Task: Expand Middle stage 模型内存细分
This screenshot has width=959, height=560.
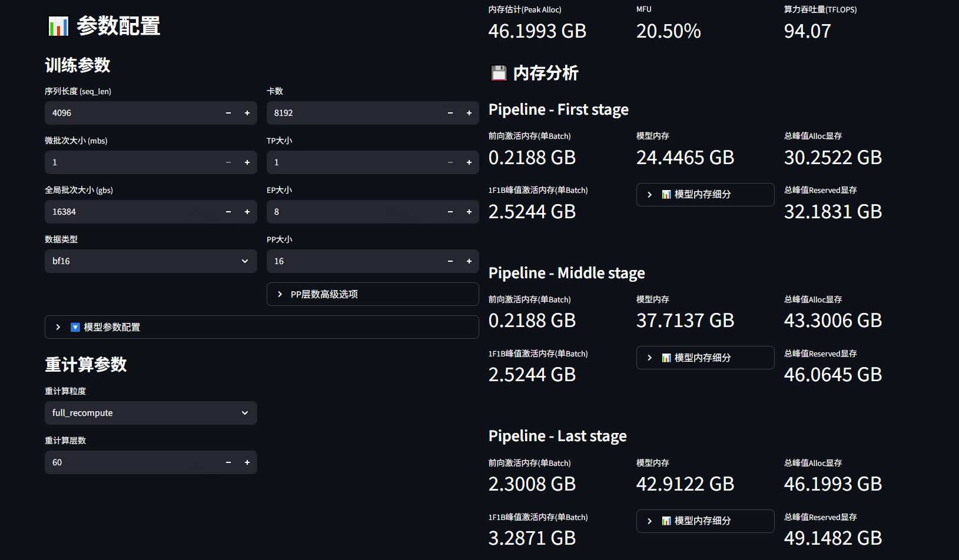Action: (705, 358)
